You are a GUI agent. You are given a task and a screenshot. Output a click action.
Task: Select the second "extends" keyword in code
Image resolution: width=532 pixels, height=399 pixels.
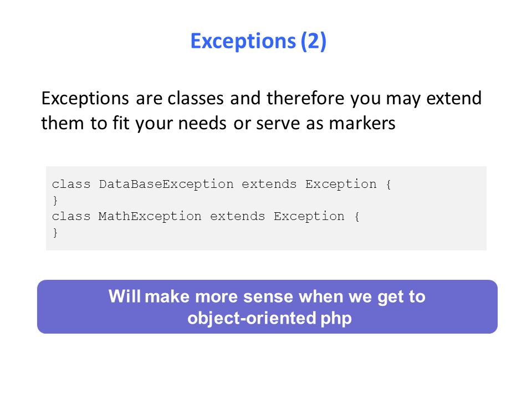click(x=238, y=216)
